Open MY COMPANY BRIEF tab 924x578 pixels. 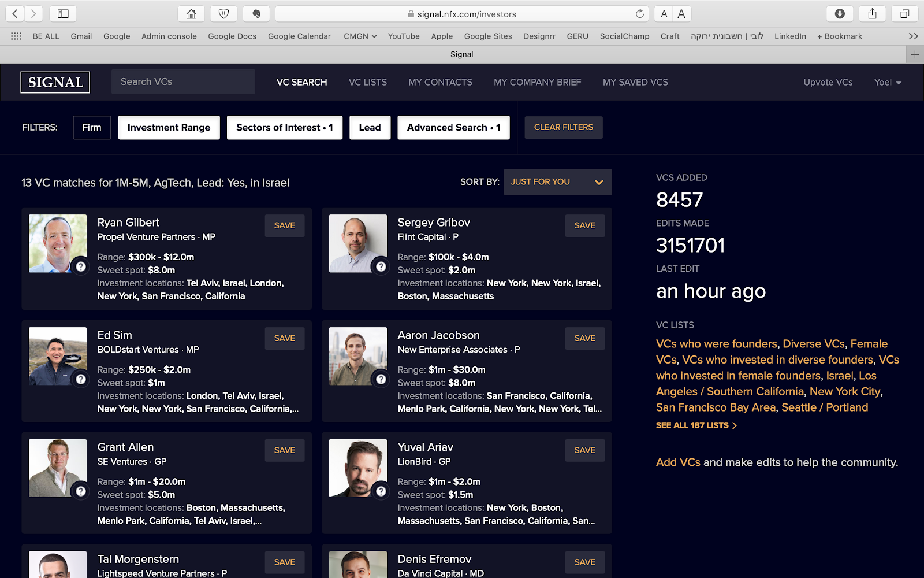pyautogui.click(x=537, y=82)
